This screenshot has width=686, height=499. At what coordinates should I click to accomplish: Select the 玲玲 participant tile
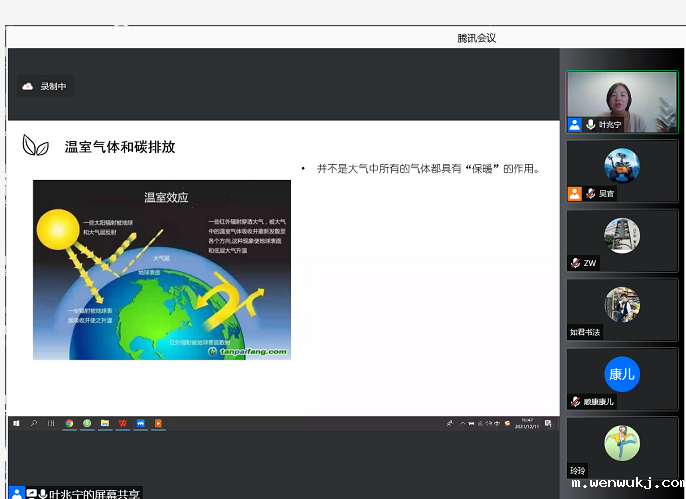tap(622, 448)
